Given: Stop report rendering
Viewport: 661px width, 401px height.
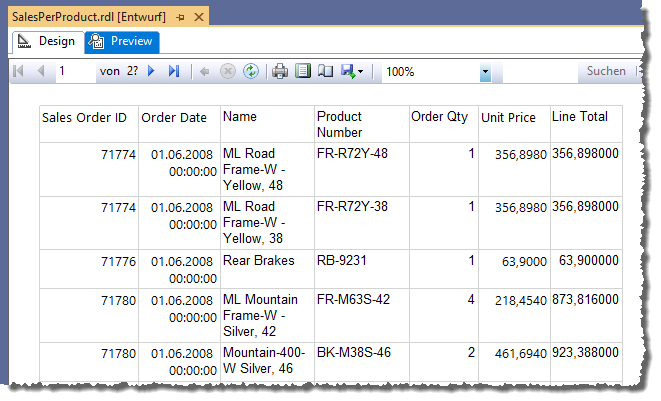Looking at the screenshot, I should pyautogui.click(x=228, y=72).
